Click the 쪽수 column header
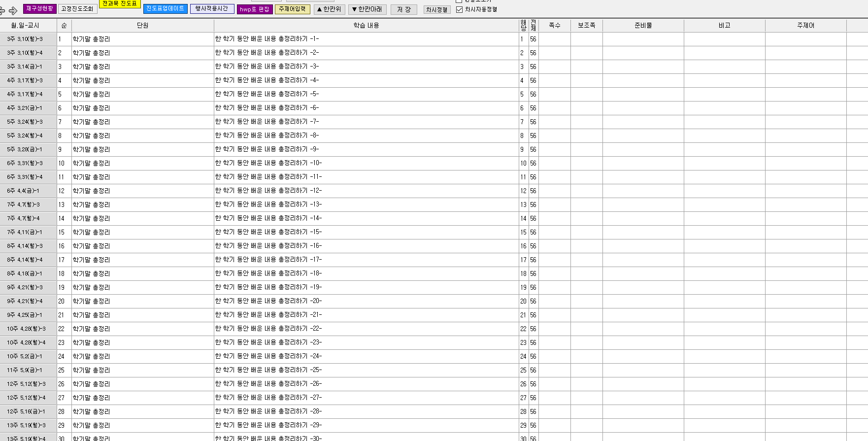The height and width of the screenshot is (441, 868). (555, 25)
